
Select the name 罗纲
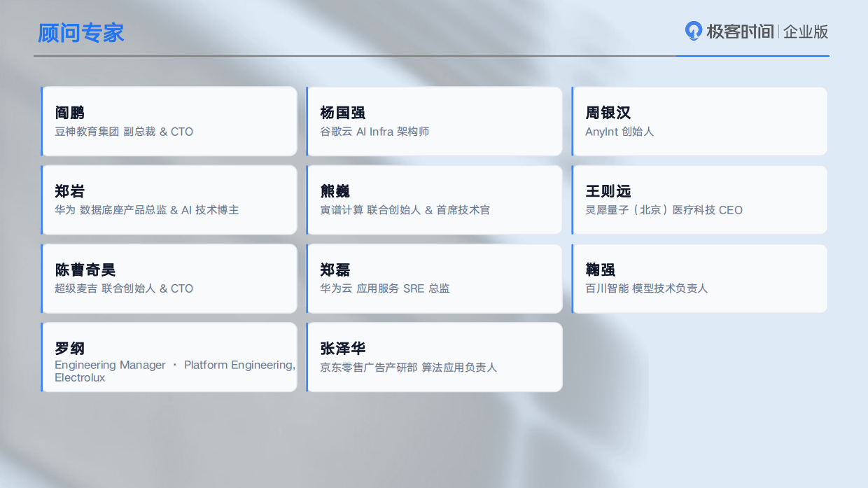pos(70,348)
